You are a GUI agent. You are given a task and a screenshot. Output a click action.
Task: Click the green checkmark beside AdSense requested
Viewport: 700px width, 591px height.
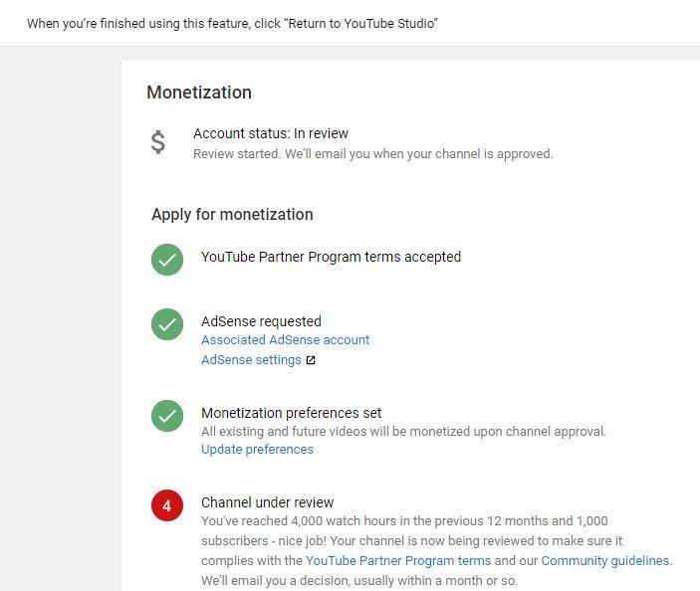tap(167, 324)
